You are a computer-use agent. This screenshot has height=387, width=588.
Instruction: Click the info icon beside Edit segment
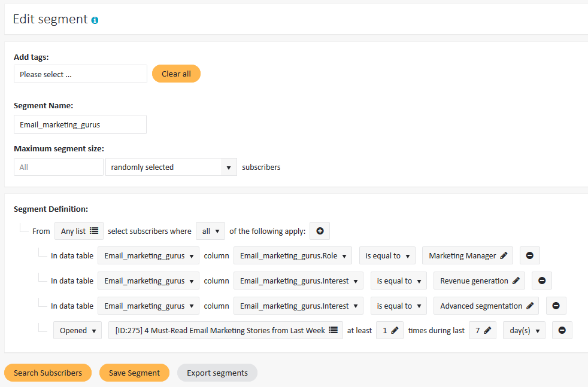[x=95, y=20]
